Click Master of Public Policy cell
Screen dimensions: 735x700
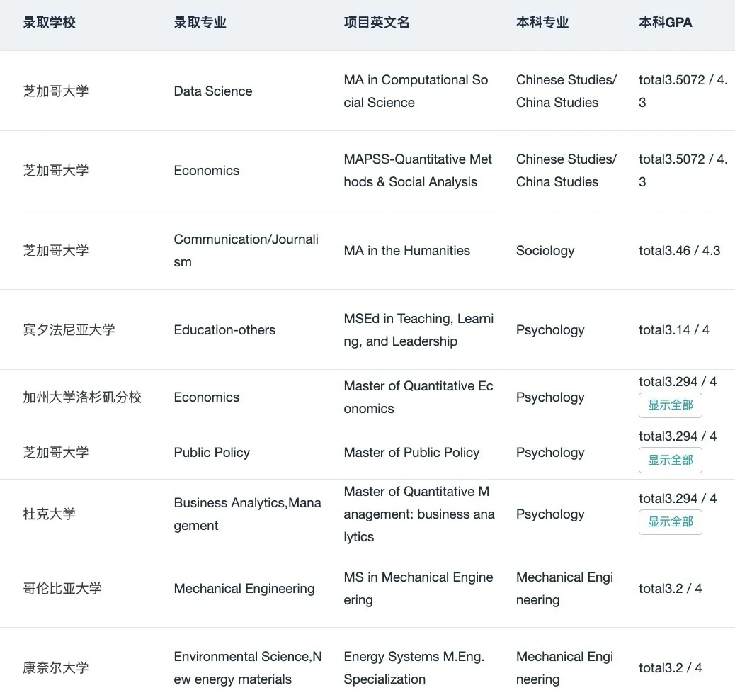411,452
